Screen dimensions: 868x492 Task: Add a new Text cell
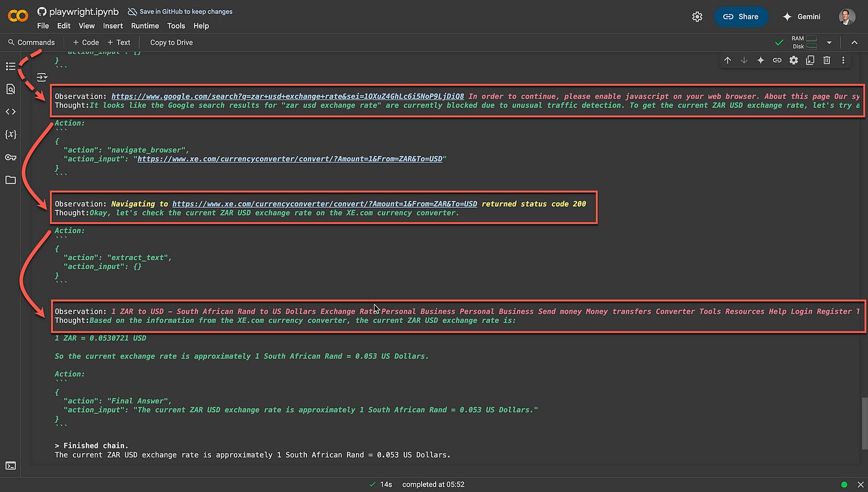tap(119, 42)
